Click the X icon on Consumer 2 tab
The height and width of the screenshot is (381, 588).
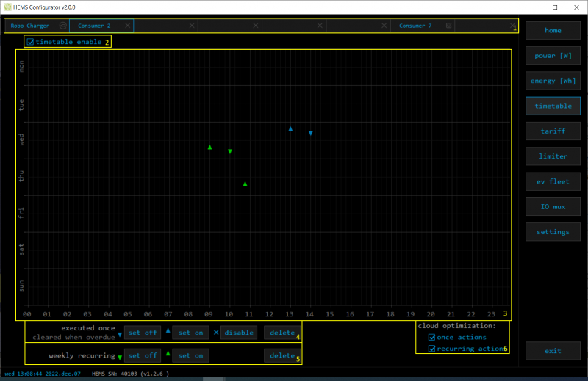pos(128,26)
